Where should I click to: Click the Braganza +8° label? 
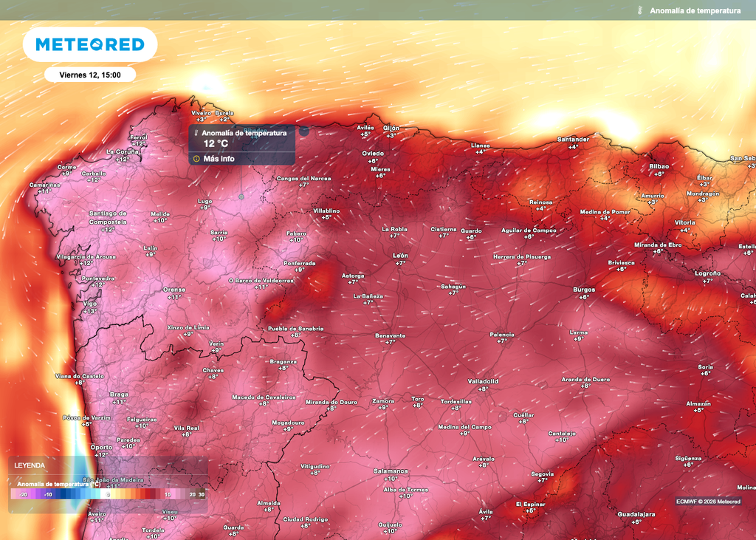point(283,364)
